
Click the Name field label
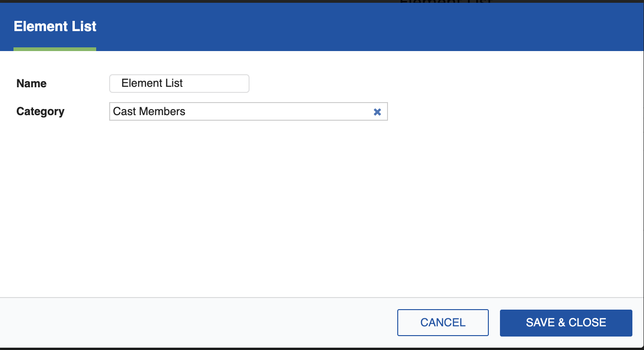coord(31,84)
